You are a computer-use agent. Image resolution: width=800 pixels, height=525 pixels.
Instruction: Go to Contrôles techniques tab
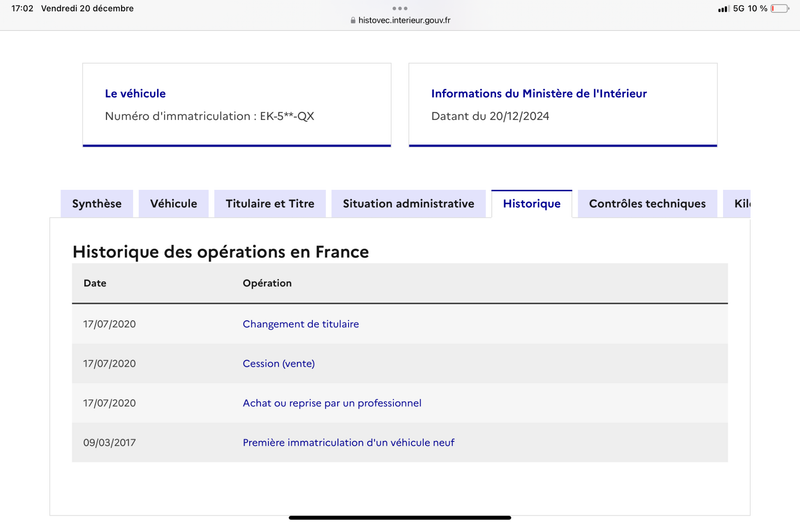click(647, 204)
